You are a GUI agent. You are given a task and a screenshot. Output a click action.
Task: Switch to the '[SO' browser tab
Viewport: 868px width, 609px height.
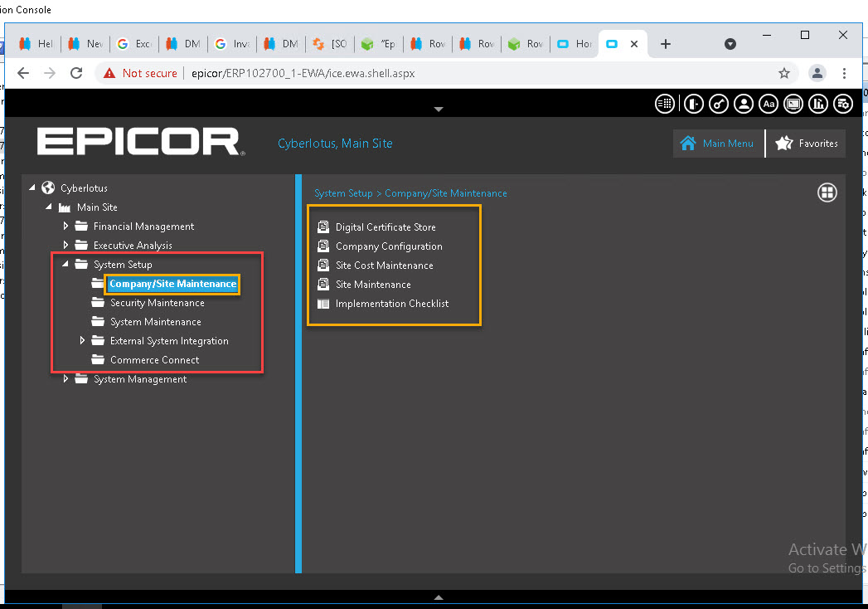click(330, 44)
